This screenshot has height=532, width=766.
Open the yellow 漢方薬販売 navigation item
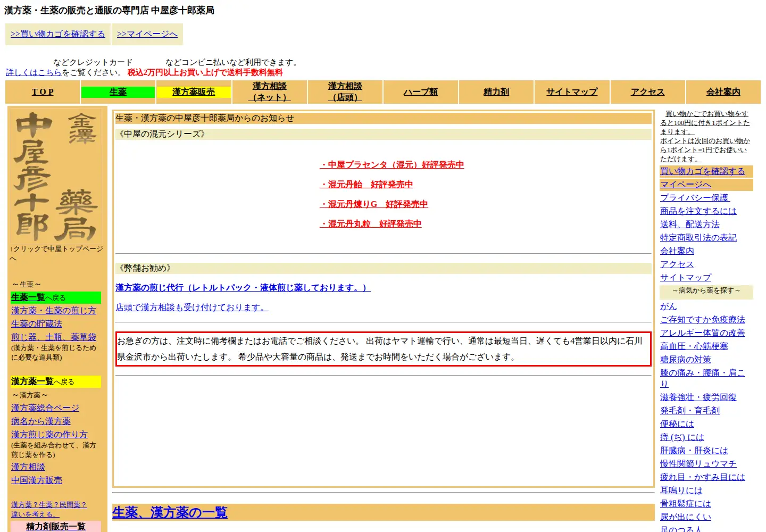click(x=194, y=92)
